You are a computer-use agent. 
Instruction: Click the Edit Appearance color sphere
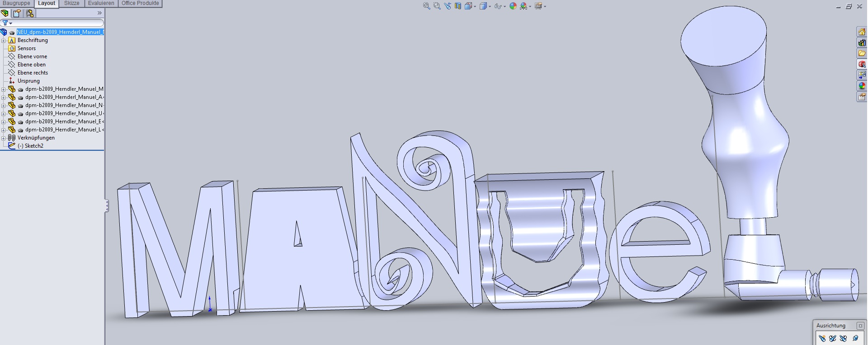coord(513,6)
